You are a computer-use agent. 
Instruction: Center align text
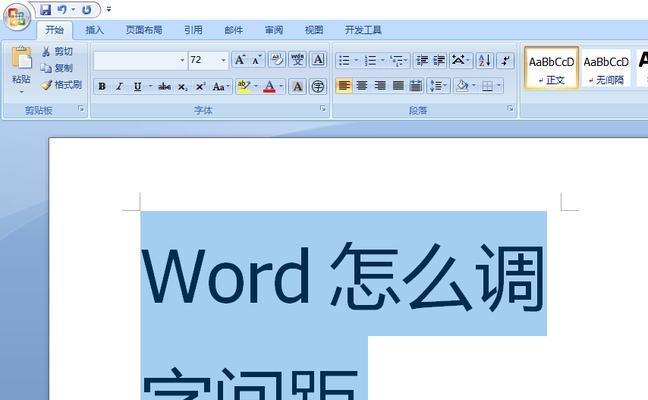coord(362,86)
